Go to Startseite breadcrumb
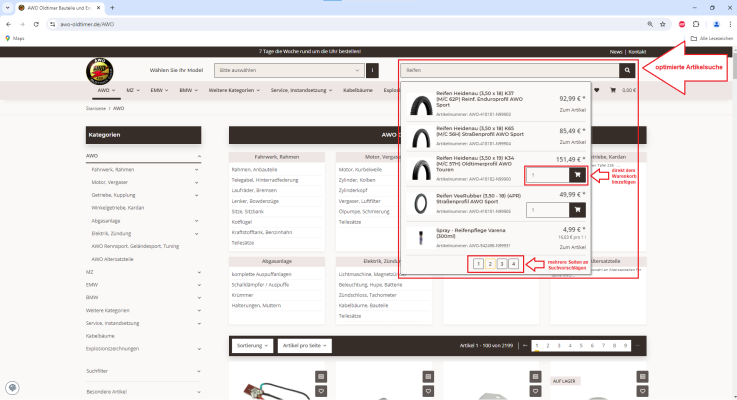The image size is (737, 400). (95, 109)
